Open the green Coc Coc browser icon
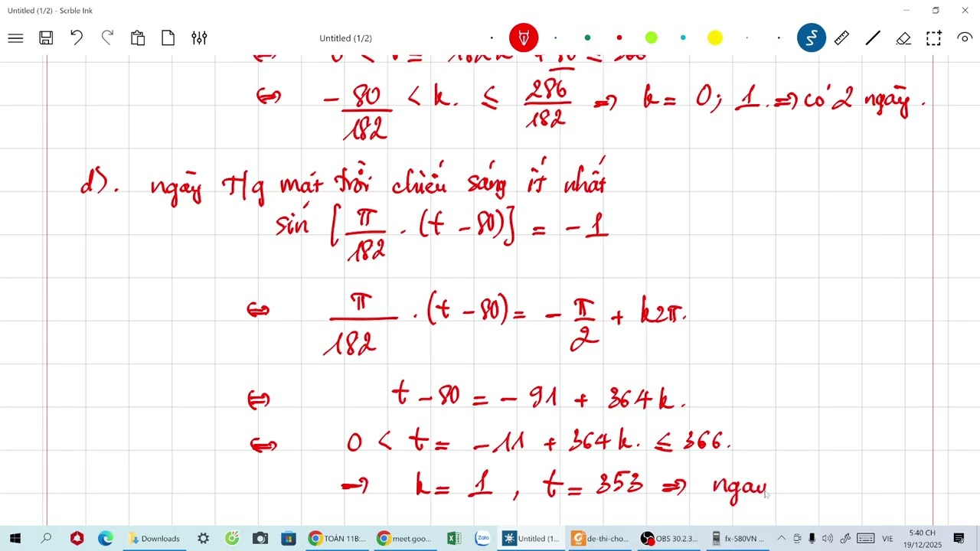The height and width of the screenshot is (551, 980). coord(232,539)
